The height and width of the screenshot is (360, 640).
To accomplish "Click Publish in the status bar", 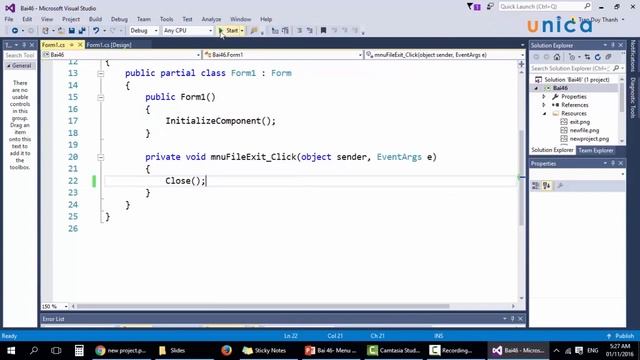I will pos(620,336).
